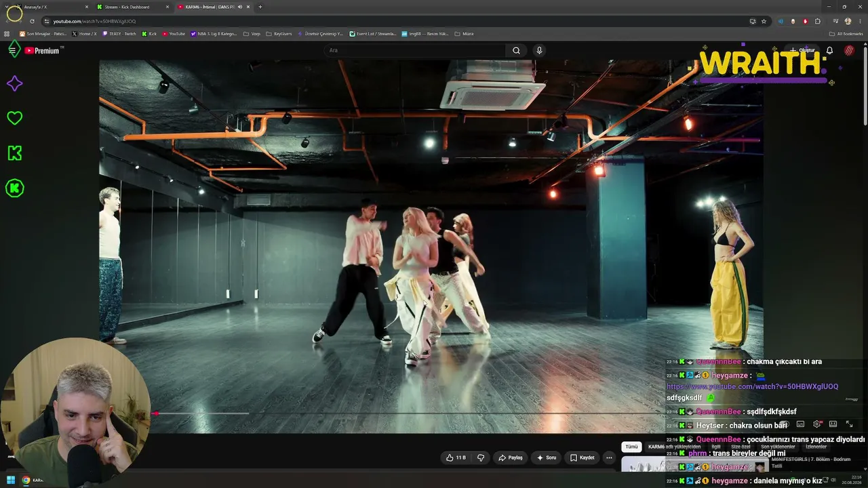
Task: Click the Kaydet save button
Action: (x=583, y=457)
